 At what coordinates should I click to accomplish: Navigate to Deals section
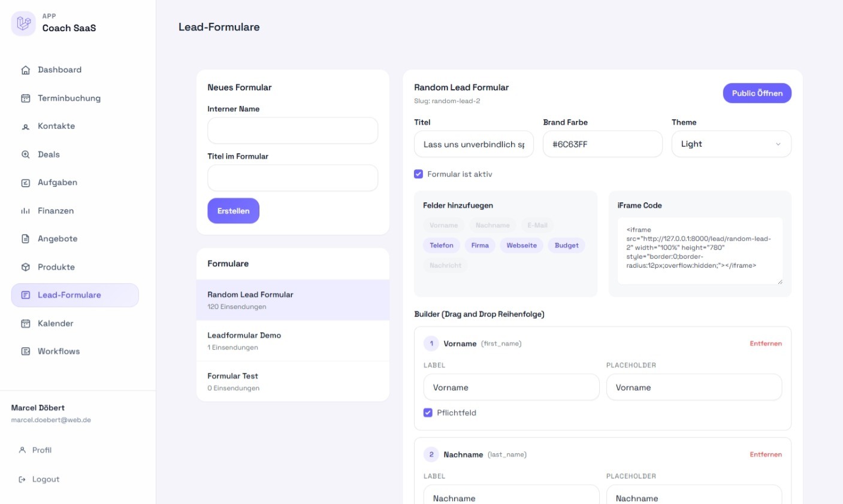[75, 154]
